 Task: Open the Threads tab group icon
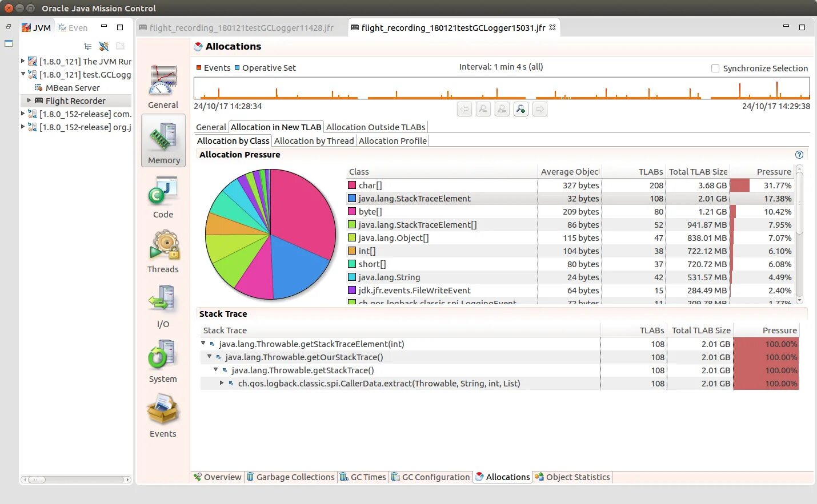click(163, 251)
